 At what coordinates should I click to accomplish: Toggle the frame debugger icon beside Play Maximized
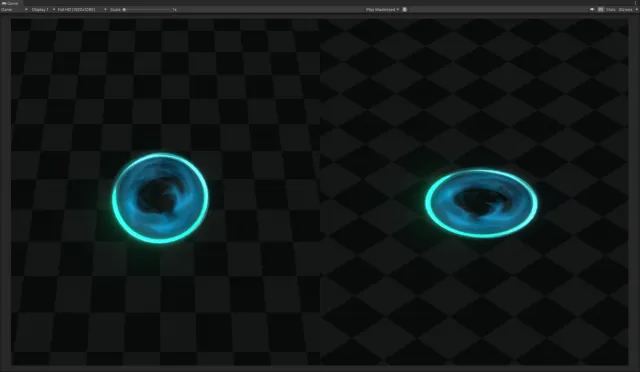point(405,9)
